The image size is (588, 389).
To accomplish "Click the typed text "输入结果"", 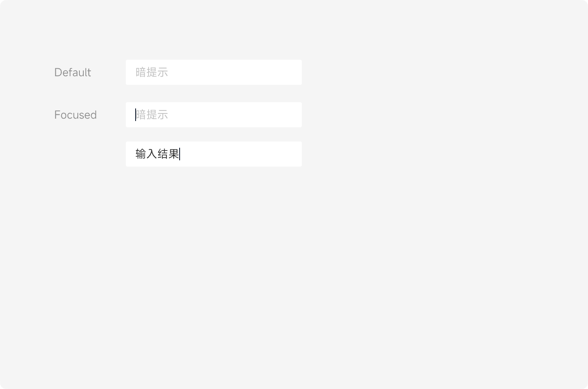I will click(157, 154).
